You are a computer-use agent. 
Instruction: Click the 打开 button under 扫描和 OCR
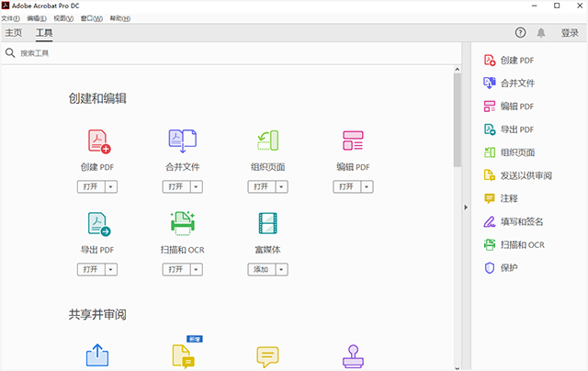[x=176, y=269]
